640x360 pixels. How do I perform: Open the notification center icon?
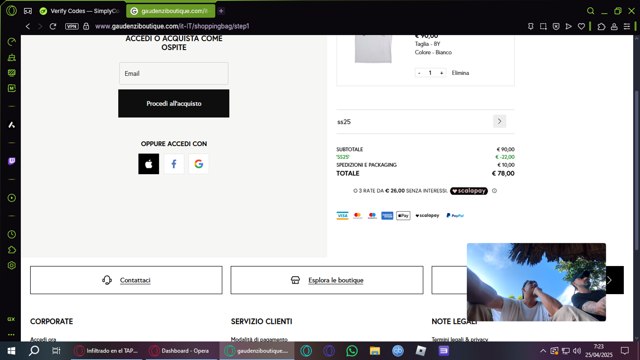click(624, 351)
